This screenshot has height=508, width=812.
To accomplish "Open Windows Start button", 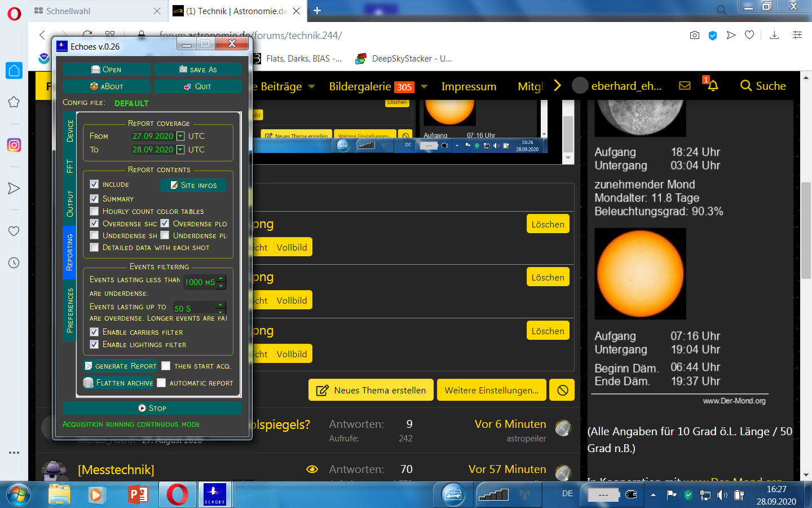I will pyautogui.click(x=19, y=495).
